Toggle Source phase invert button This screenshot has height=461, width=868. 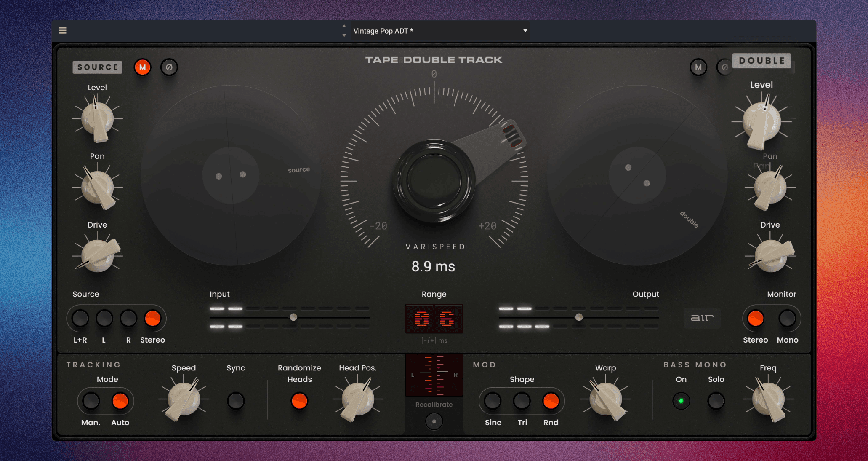[x=169, y=67]
